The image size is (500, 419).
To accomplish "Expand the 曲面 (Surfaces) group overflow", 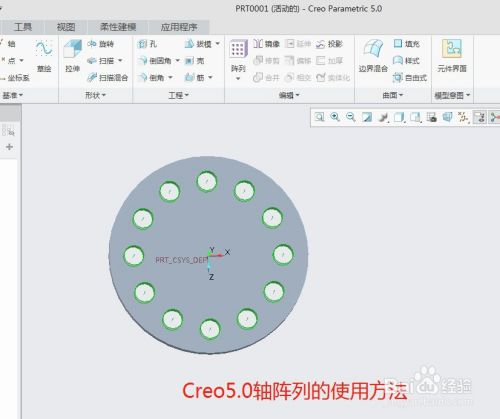I will pos(392,95).
